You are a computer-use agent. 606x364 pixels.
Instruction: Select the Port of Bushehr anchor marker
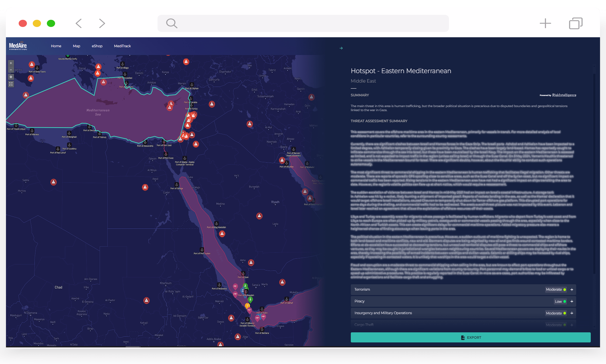(x=307, y=163)
